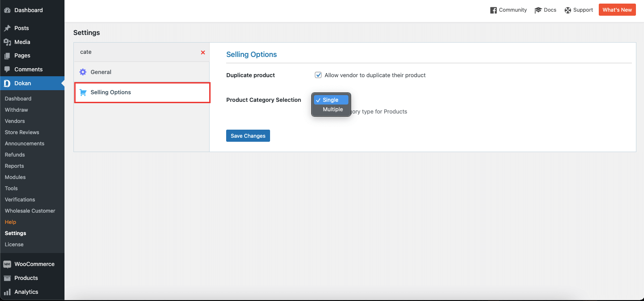Click the Dashboard gauge icon in sidebar
The width and height of the screenshot is (644, 301).
click(x=7, y=10)
